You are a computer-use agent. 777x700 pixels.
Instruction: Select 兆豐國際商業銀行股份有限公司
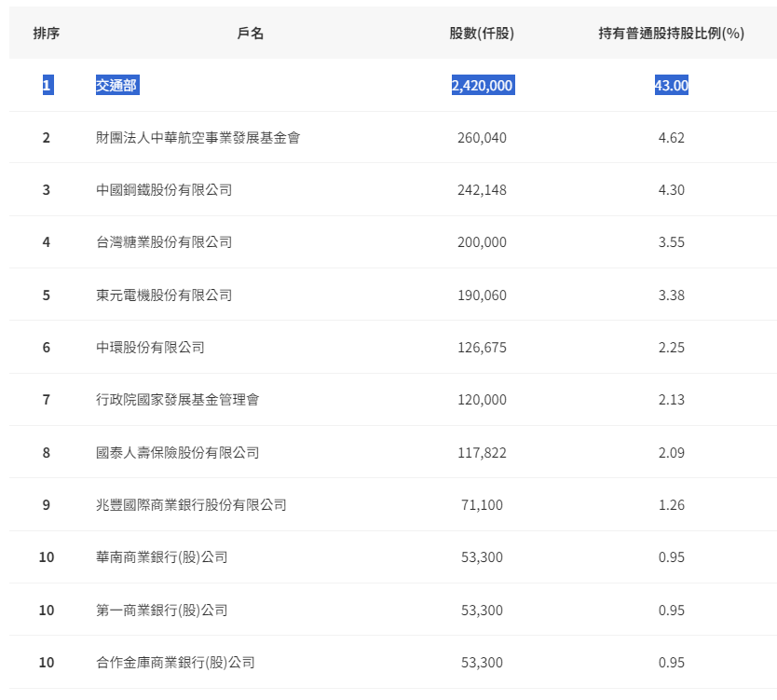click(191, 504)
